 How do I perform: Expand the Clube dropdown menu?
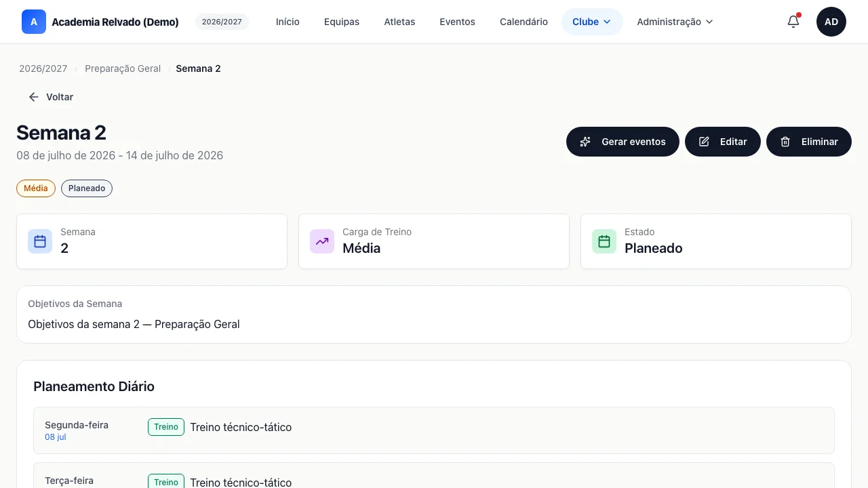coord(592,22)
